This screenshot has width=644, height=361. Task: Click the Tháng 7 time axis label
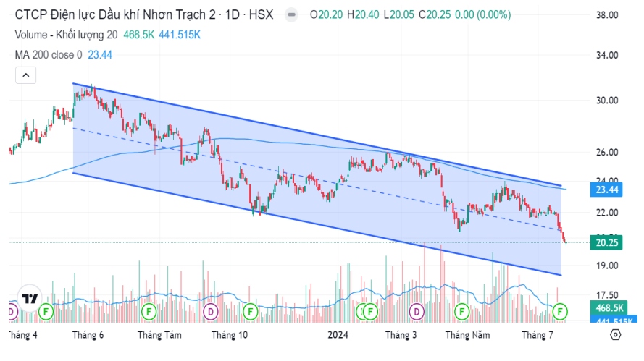[x=538, y=335]
